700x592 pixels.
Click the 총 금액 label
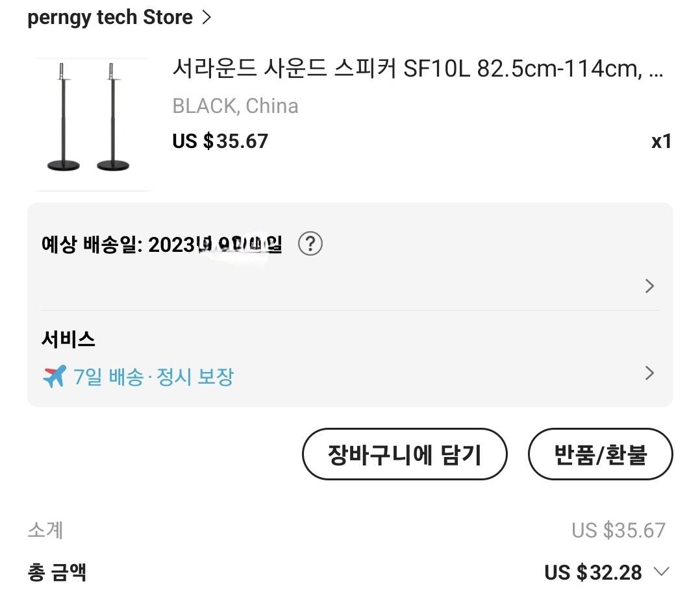(x=57, y=572)
